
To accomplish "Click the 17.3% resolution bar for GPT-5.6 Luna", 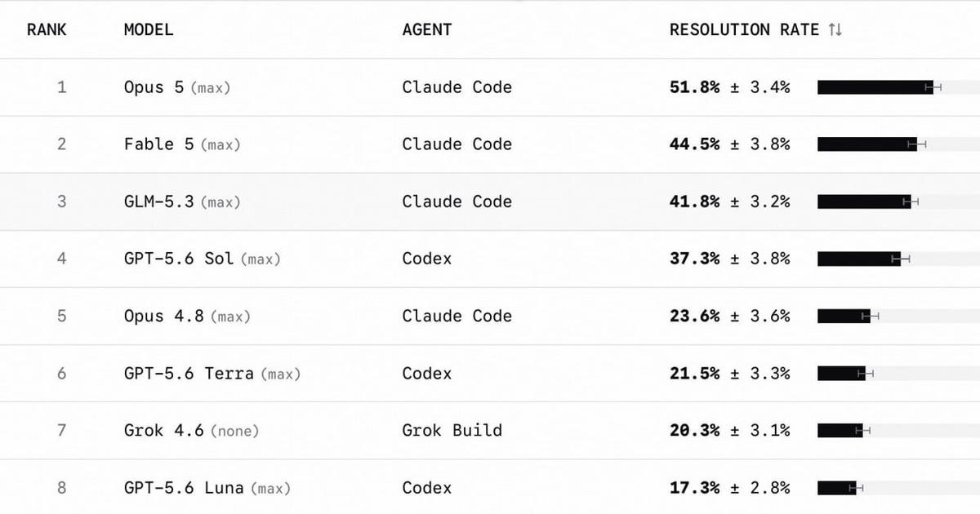I will 898,488.
